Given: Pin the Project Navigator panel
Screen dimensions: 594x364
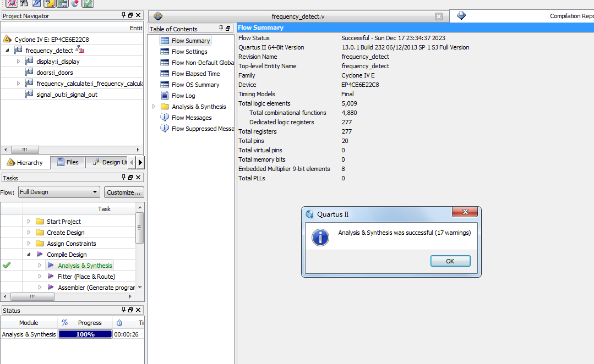Looking at the screenshot, I should tap(124, 16).
